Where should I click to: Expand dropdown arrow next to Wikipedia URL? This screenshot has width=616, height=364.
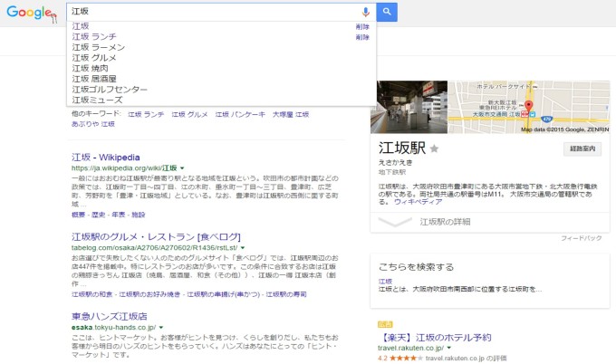coord(182,168)
